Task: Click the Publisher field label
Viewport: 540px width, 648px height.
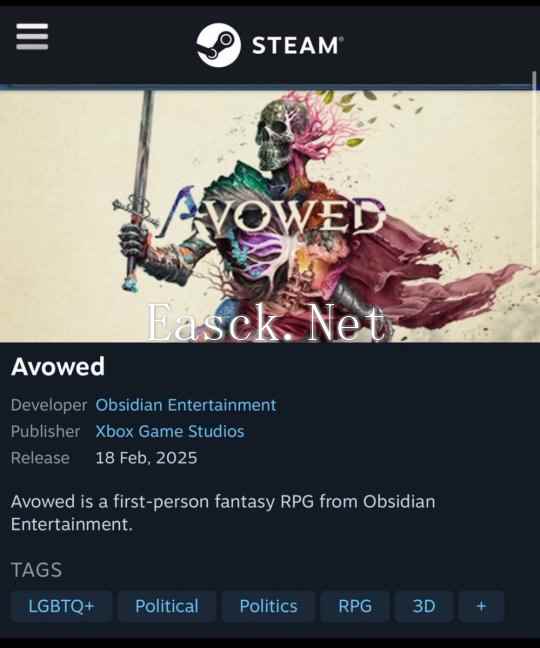Action: pos(45,431)
